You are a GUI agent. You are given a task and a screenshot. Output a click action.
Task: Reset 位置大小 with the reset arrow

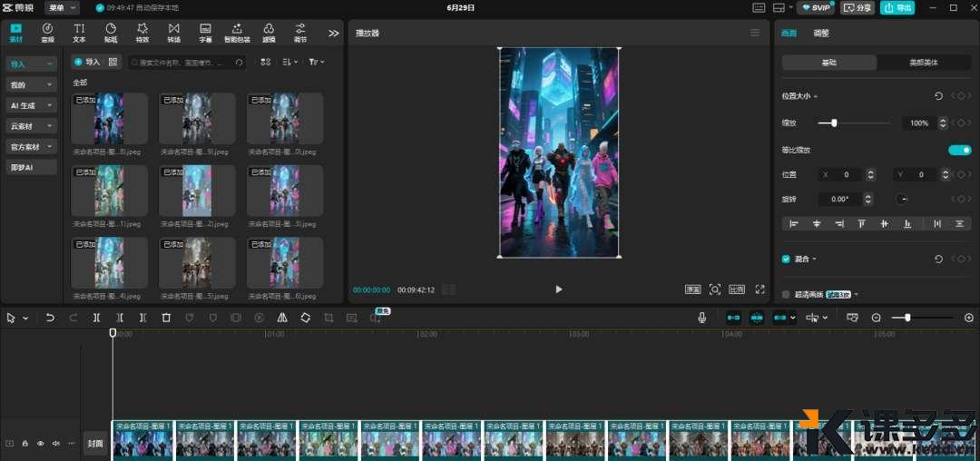pyautogui.click(x=938, y=95)
